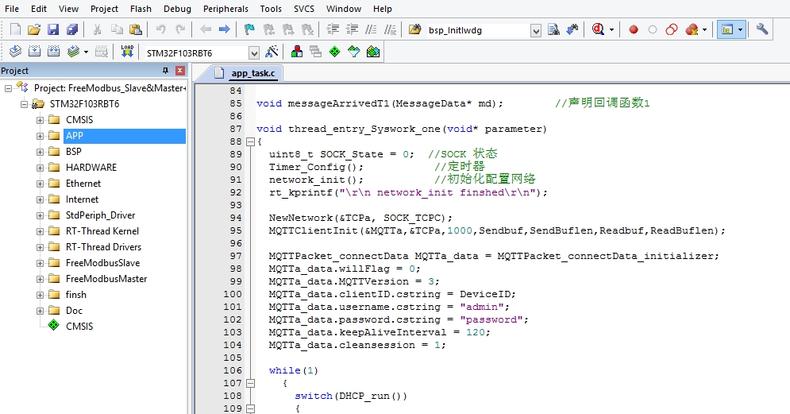The image size is (790, 414).
Task: Start the debug session with the red 'd' magnifier
Action: 598,30
